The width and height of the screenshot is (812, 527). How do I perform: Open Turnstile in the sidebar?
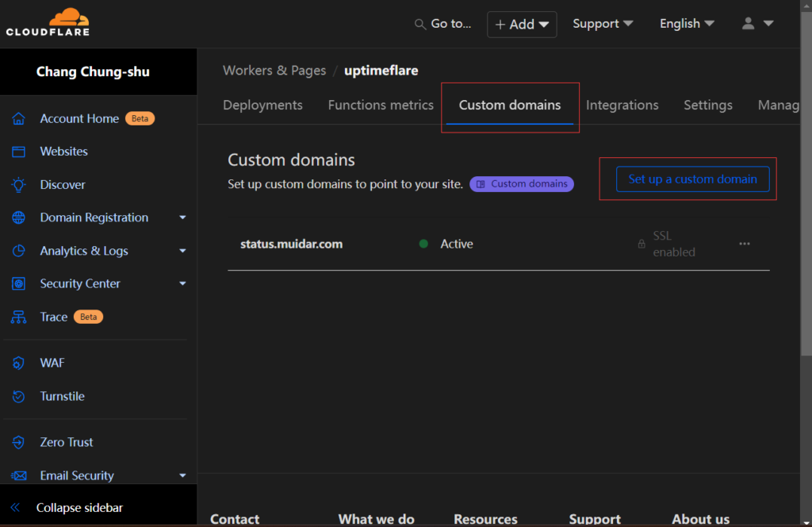pos(62,396)
